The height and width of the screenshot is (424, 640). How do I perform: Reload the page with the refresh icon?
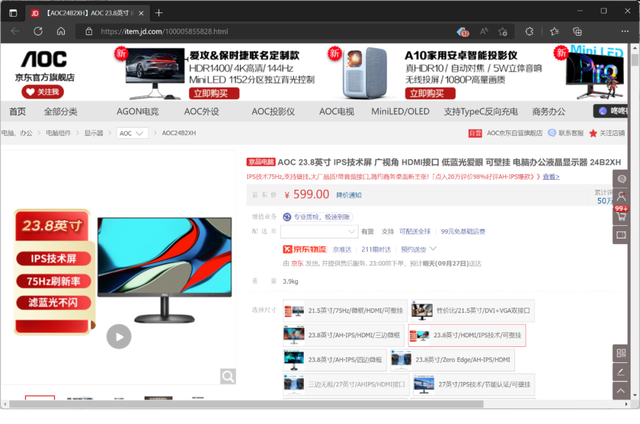[x=38, y=31]
